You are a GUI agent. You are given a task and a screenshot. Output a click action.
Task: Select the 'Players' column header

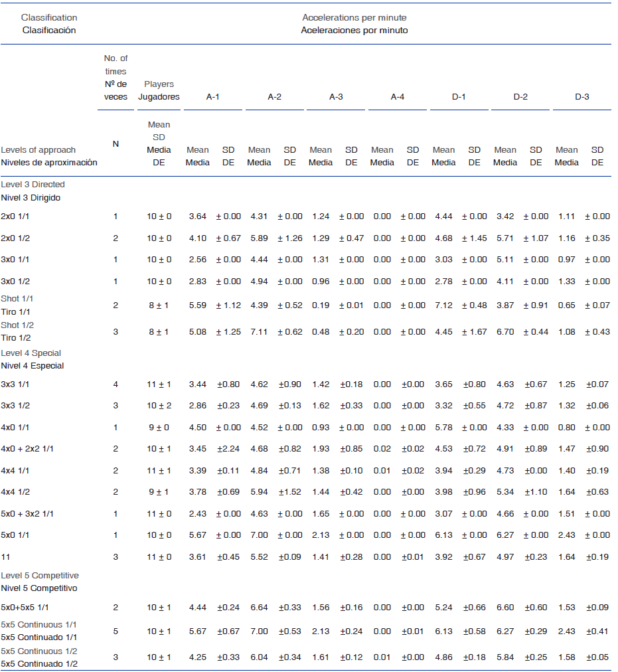[159, 84]
